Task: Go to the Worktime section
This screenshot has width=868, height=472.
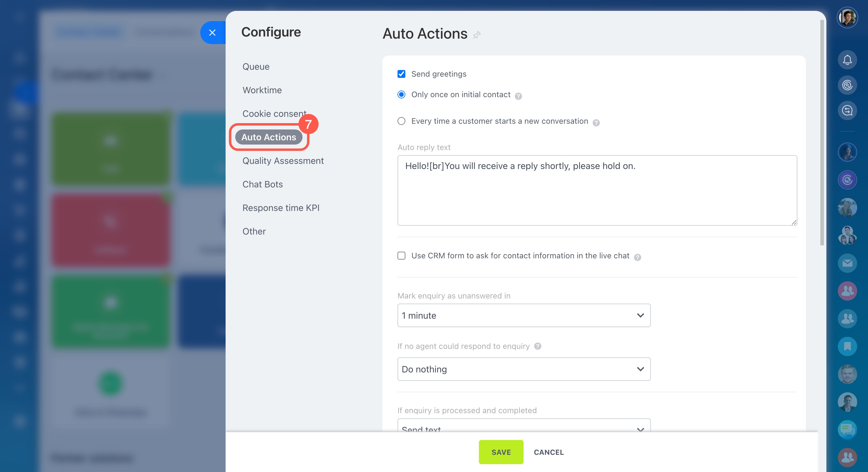Action: click(262, 90)
